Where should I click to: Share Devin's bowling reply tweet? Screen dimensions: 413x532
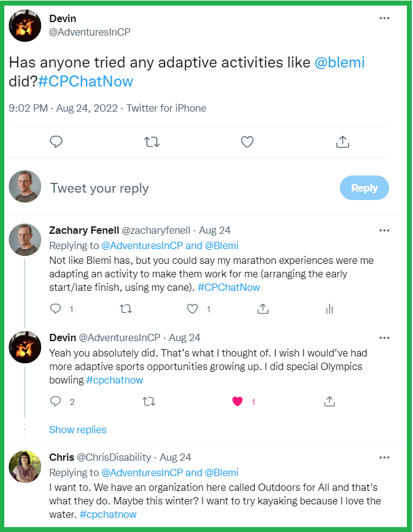click(329, 401)
